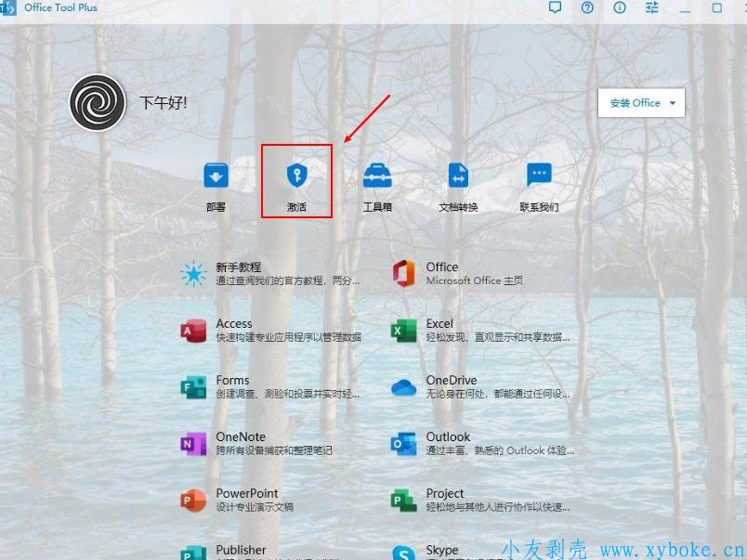Screen dimensions: 747x560
Task: Open the feedback chat icon in title bar
Action: [x=555, y=8]
